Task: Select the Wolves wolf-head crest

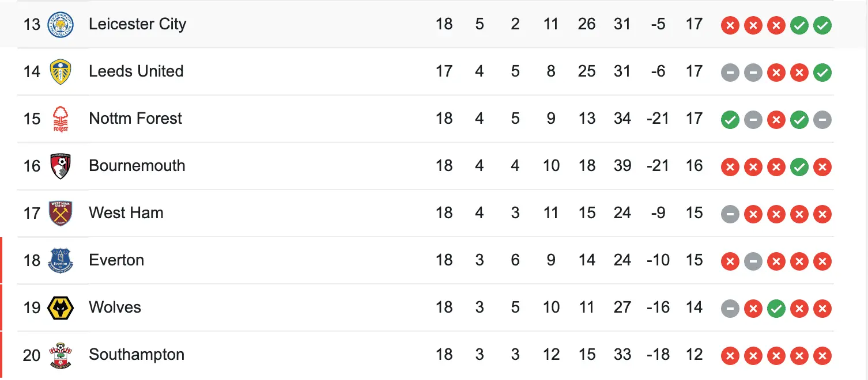Action: pyautogui.click(x=61, y=307)
